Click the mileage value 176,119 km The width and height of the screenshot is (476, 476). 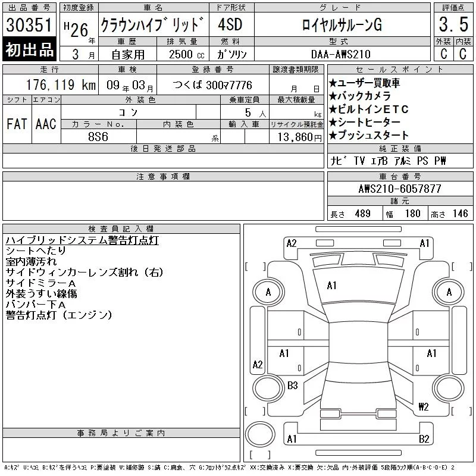tap(61, 84)
